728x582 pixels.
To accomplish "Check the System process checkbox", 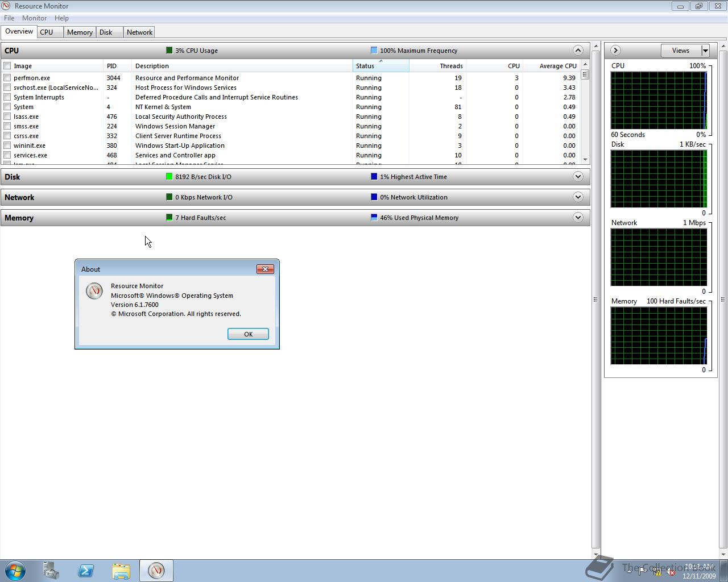I will click(7, 107).
